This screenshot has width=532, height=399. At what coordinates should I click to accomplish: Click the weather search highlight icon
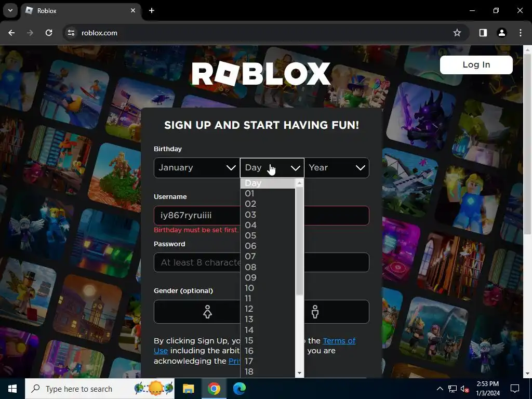154,389
